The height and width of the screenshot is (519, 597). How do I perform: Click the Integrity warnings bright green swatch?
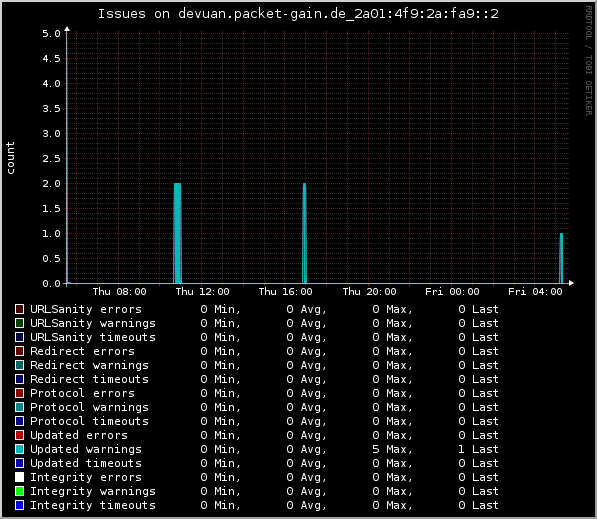coord(19,491)
